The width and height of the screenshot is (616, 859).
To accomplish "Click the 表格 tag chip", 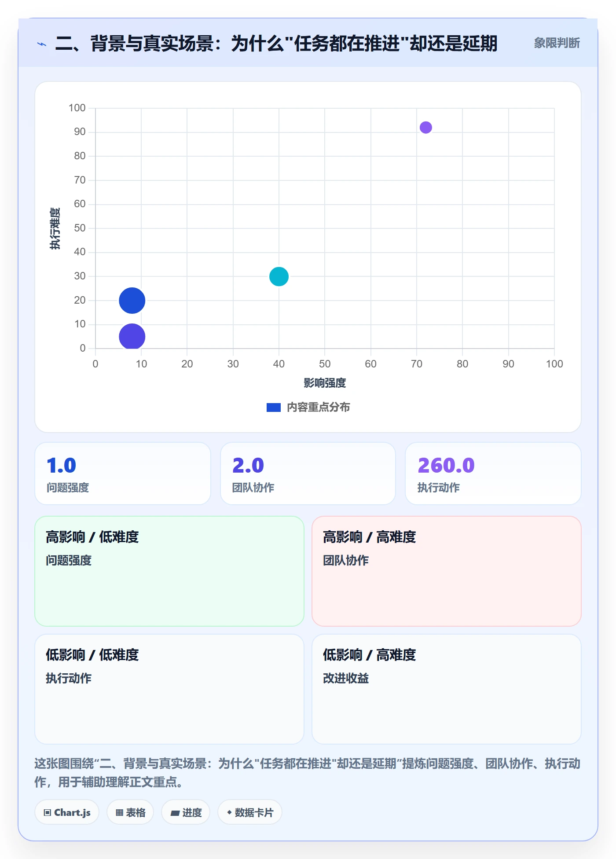I will pyautogui.click(x=130, y=812).
